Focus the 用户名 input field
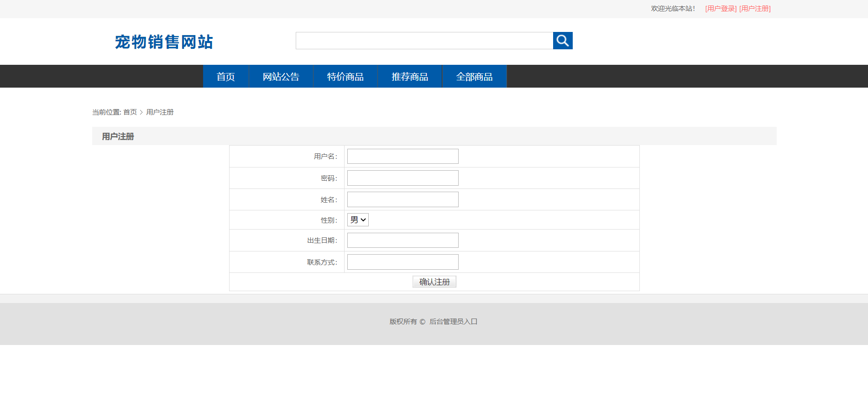Screen dimensions: 868x413 point(403,157)
